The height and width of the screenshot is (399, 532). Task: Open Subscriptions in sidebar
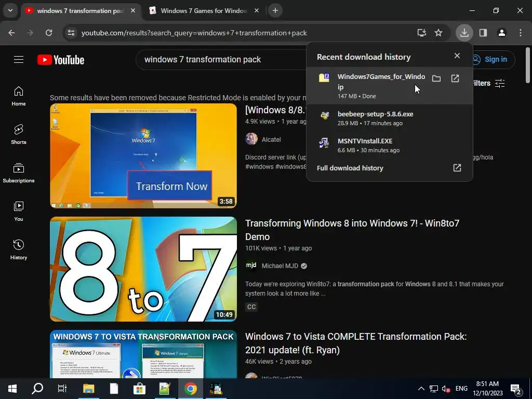[19, 173]
